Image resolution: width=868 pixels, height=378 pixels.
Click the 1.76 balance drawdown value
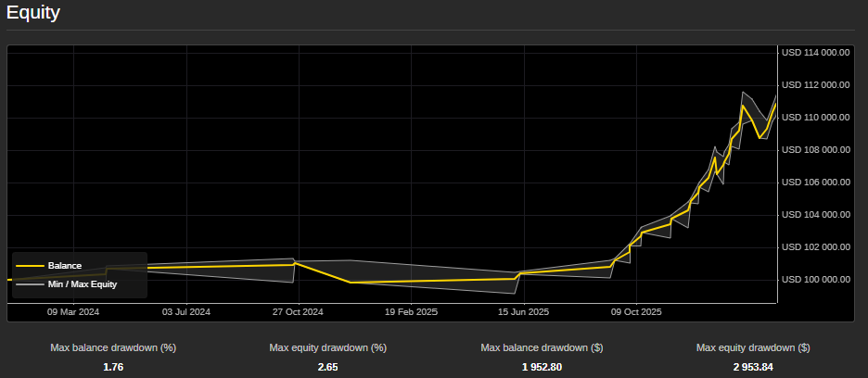pos(113,367)
